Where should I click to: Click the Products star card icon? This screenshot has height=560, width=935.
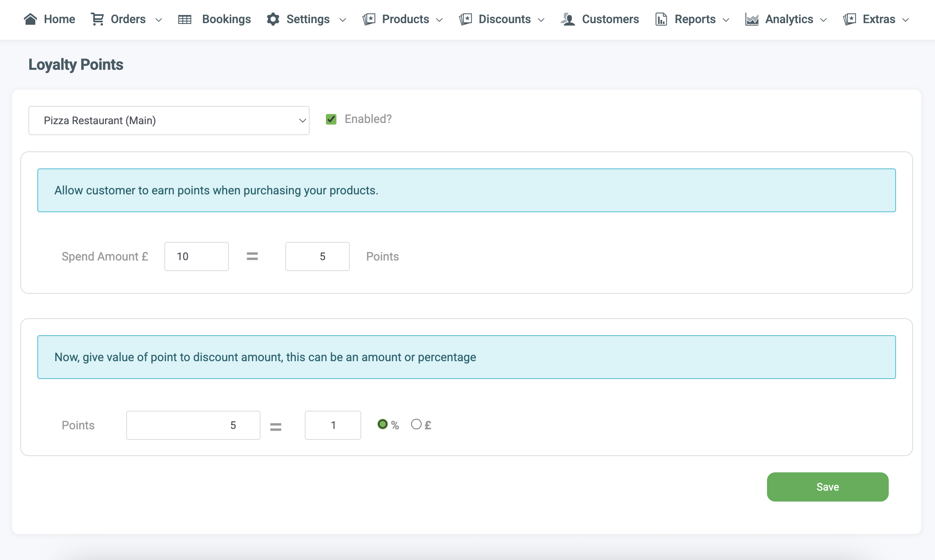369,19
